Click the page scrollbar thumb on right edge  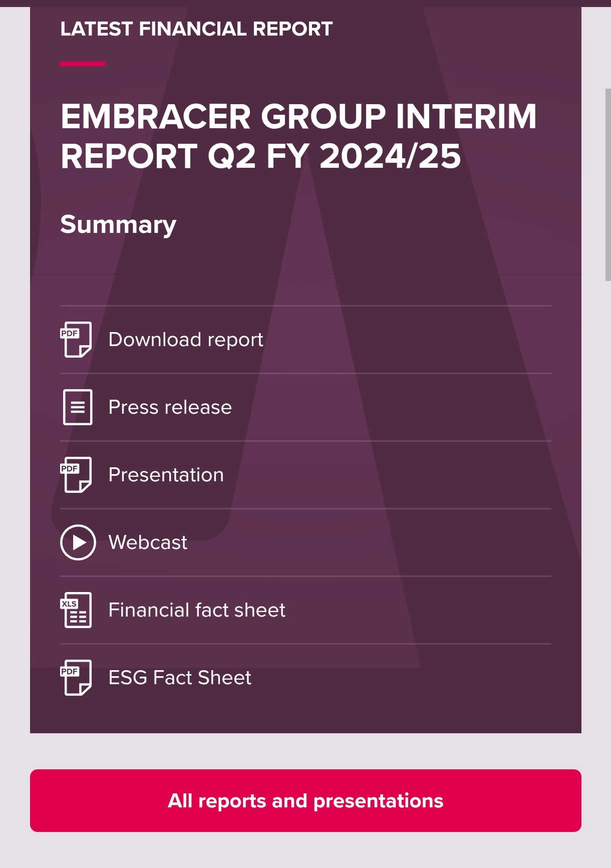tap(608, 184)
